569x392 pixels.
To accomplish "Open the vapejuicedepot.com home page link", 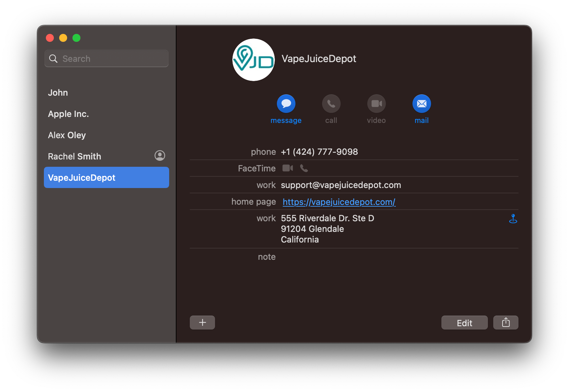I will click(x=339, y=202).
